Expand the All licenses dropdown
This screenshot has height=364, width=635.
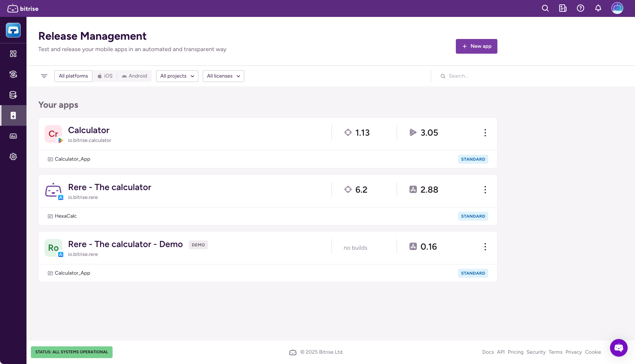223,76
